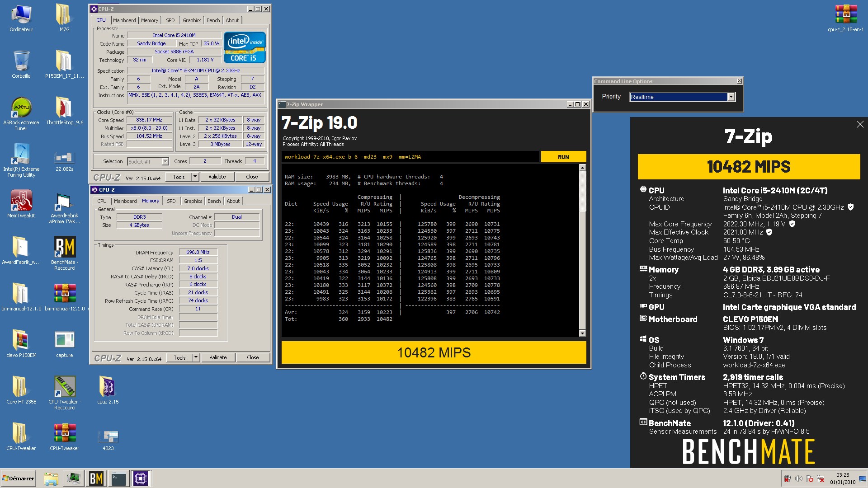This screenshot has width=868, height=488.
Task: Switch to BenchMate taskbar button
Action: point(96,479)
